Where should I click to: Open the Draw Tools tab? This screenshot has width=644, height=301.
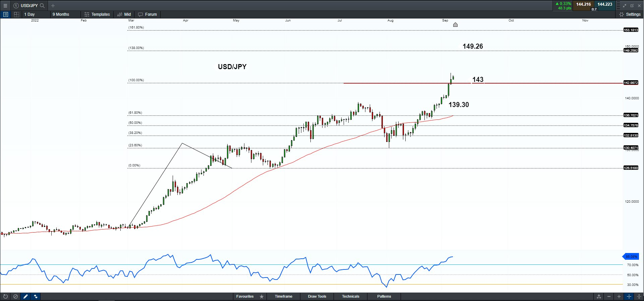[x=317, y=297]
